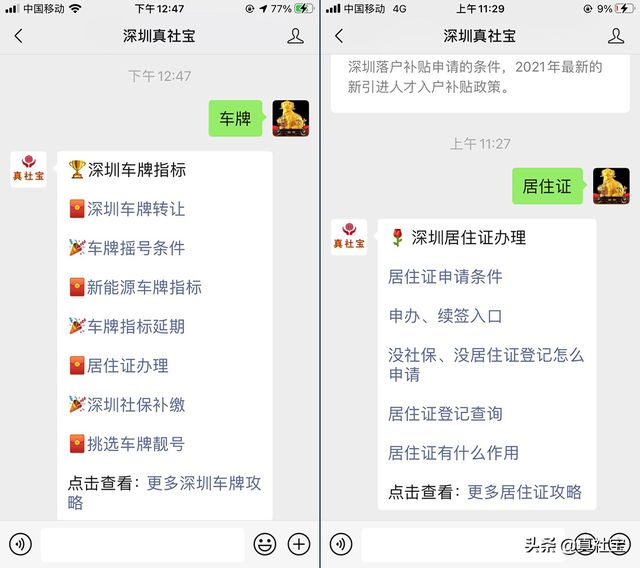Tap voice input icon in left chat
Screen dimensions: 640x568
point(20,544)
